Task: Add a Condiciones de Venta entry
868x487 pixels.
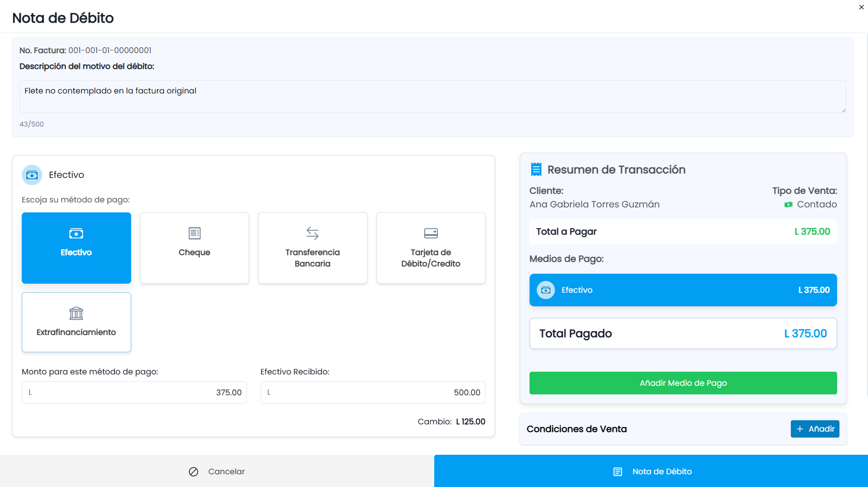Action: pyautogui.click(x=815, y=429)
